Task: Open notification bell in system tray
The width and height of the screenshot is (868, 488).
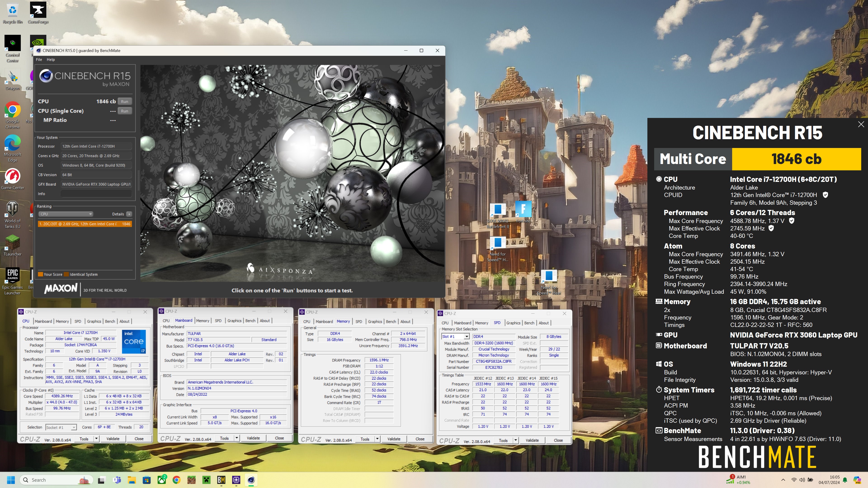Action: (845, 480)
